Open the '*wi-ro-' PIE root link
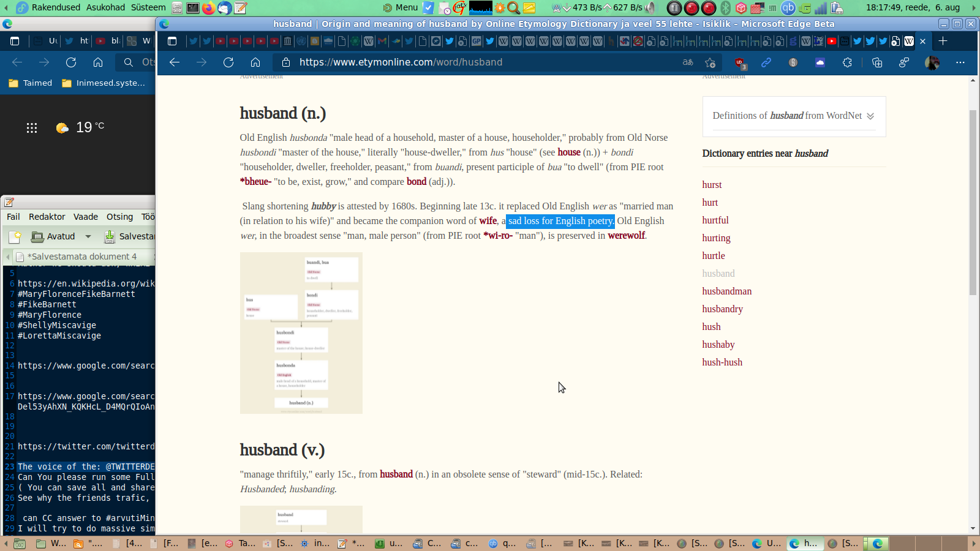The height and width of the screenshot is (551, 980). pos(498,236)
